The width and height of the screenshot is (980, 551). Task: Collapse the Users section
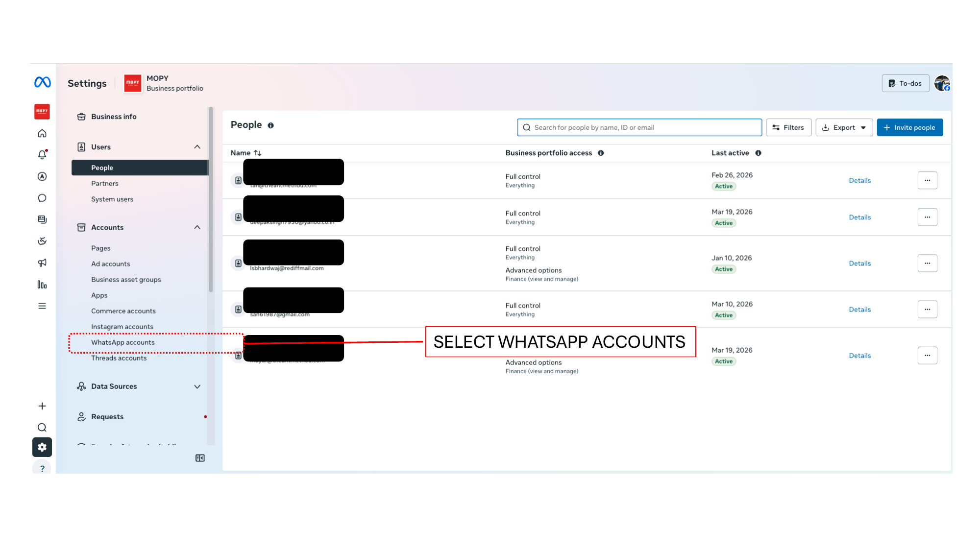[197, 146]
